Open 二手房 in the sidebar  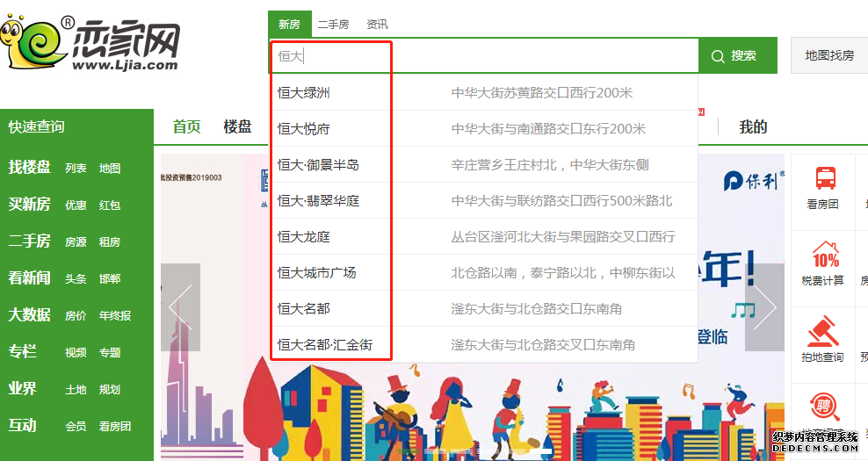pos(29,241)
